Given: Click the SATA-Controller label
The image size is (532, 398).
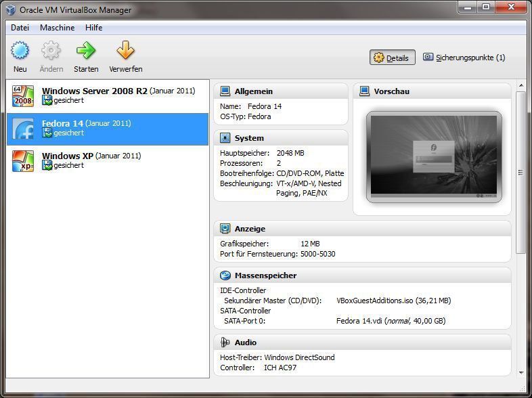Looking at the screenshot, I should point(245,311).
